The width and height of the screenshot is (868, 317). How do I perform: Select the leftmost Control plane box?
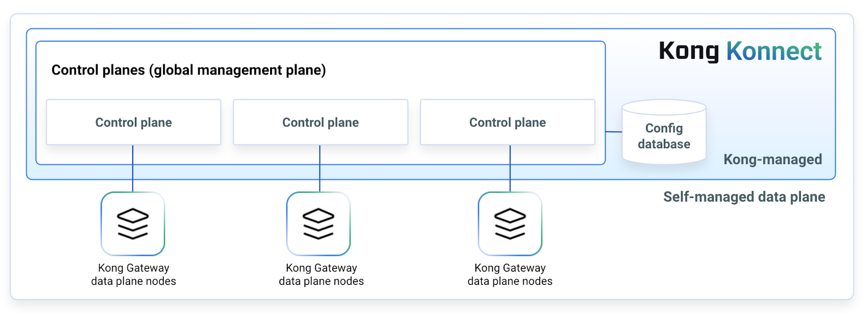point(133,122)
